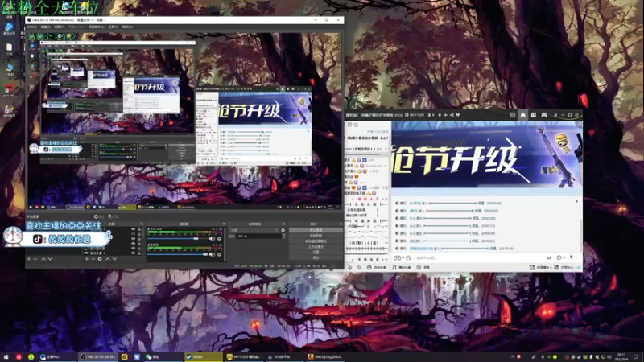Open the home icon in YY window
The image size is (644, 362).
522,115
